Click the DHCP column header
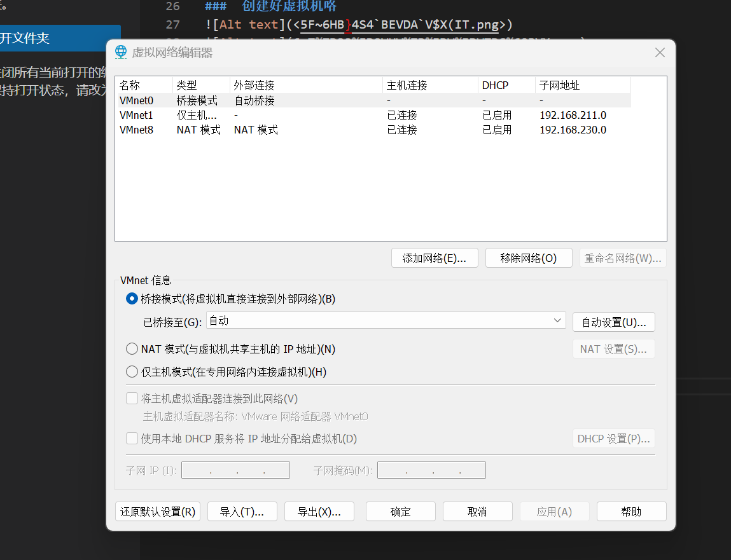The width and height of the screenshot is (731, 560). click(x=506, y=85)
